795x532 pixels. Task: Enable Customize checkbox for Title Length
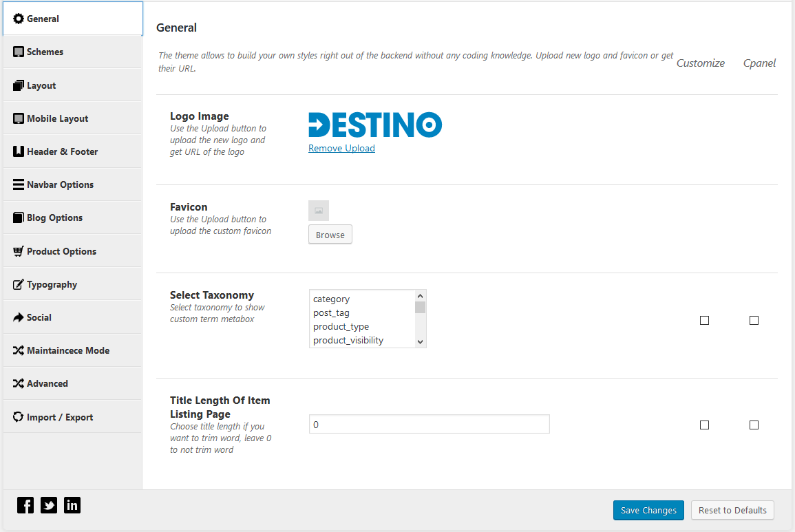(x=704, y=425)
